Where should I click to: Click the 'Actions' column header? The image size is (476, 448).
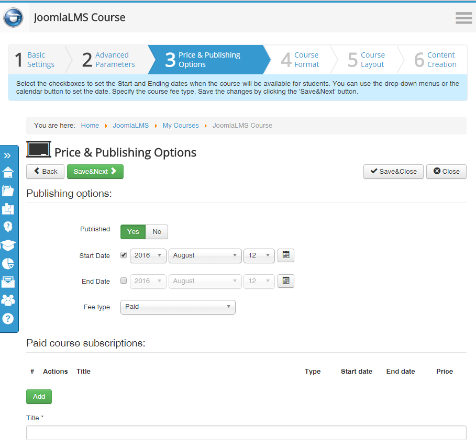(56, 372)
